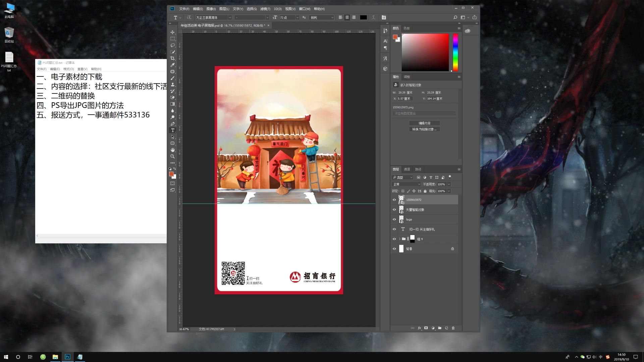
Task: Open the 图层(L) menu
Action: click(224, 9)
